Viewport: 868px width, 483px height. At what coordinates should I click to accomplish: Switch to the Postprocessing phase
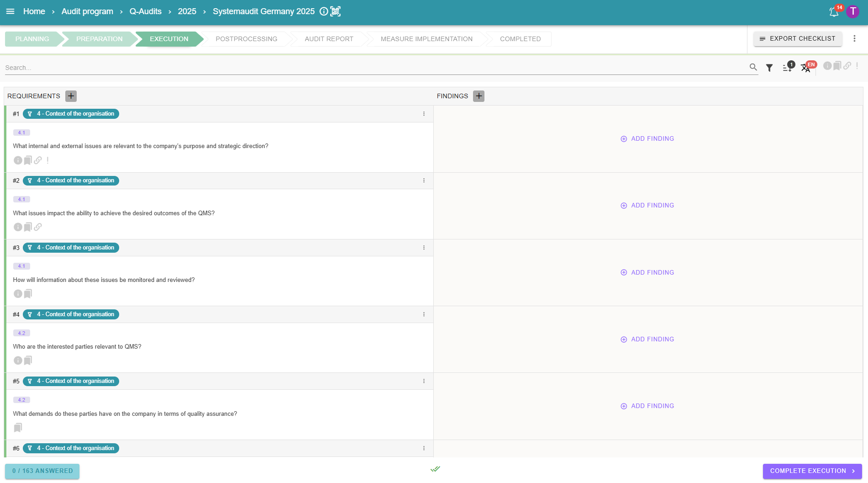(246, 39)
